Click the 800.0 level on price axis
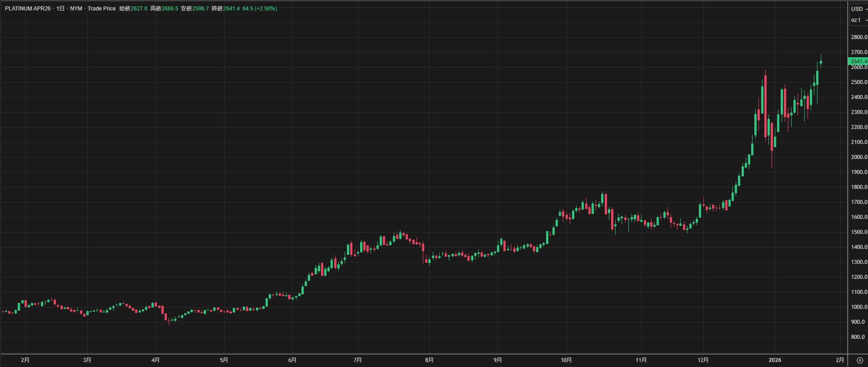Viewport: 868px width, 367px height. pyautogui.click(x=858, y=337)
